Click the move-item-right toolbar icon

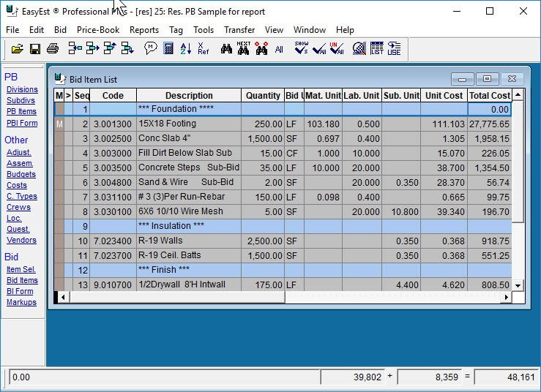92,48
